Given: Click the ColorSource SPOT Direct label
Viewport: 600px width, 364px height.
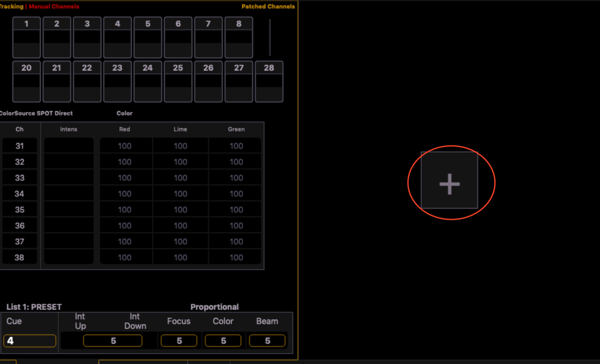Looking at the screenshot, I should (36, 113).
